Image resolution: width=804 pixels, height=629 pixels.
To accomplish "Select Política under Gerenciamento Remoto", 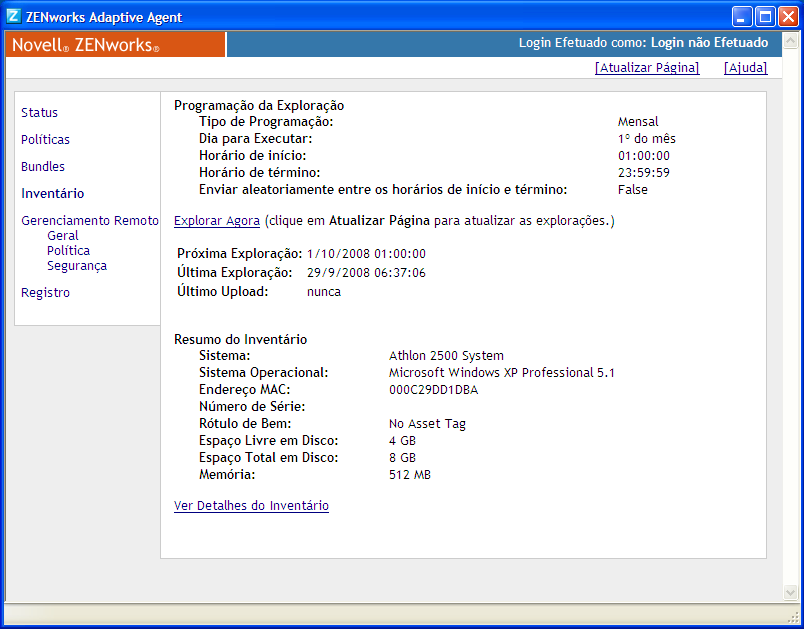I will 67,251.
